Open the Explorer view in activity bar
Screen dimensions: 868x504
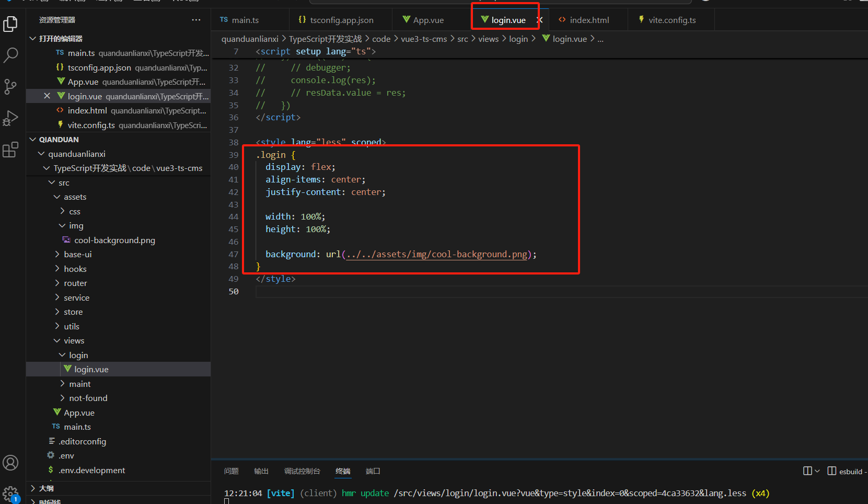pos(10,24)
